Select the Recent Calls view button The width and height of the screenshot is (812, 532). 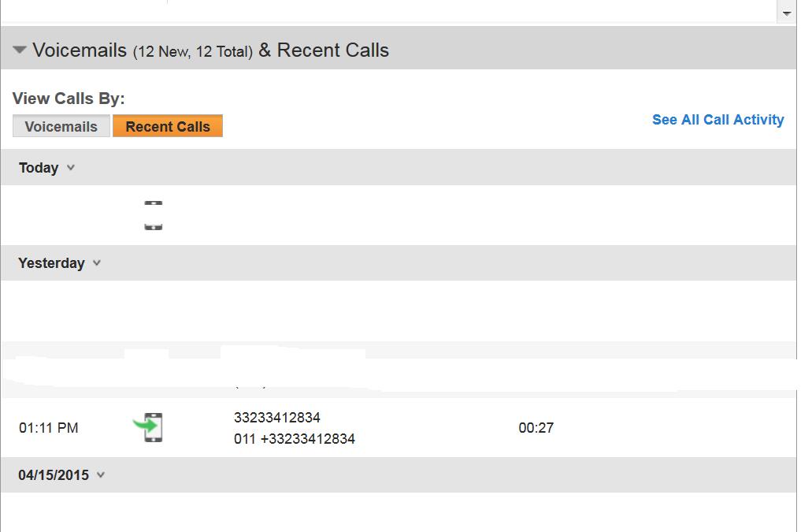168,126
